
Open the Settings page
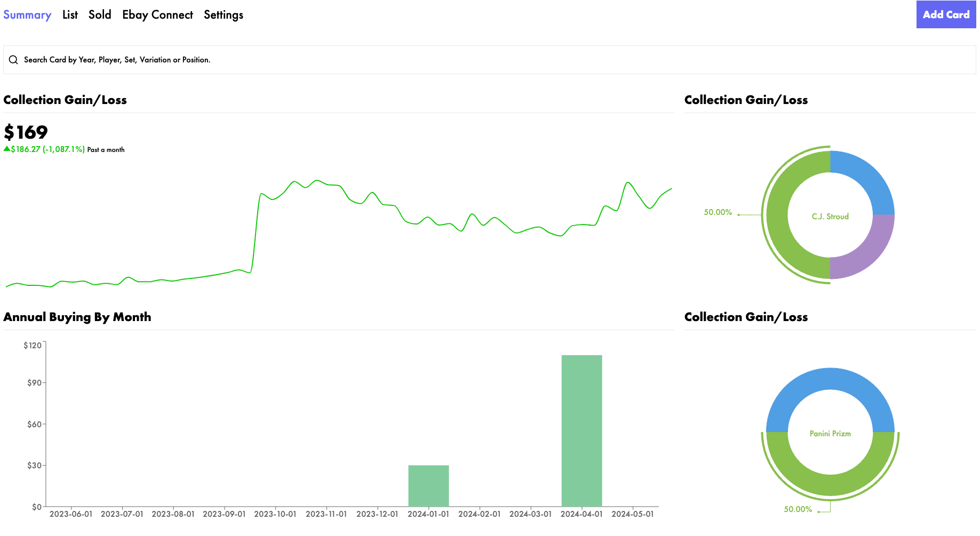click(x=223, y=14)
